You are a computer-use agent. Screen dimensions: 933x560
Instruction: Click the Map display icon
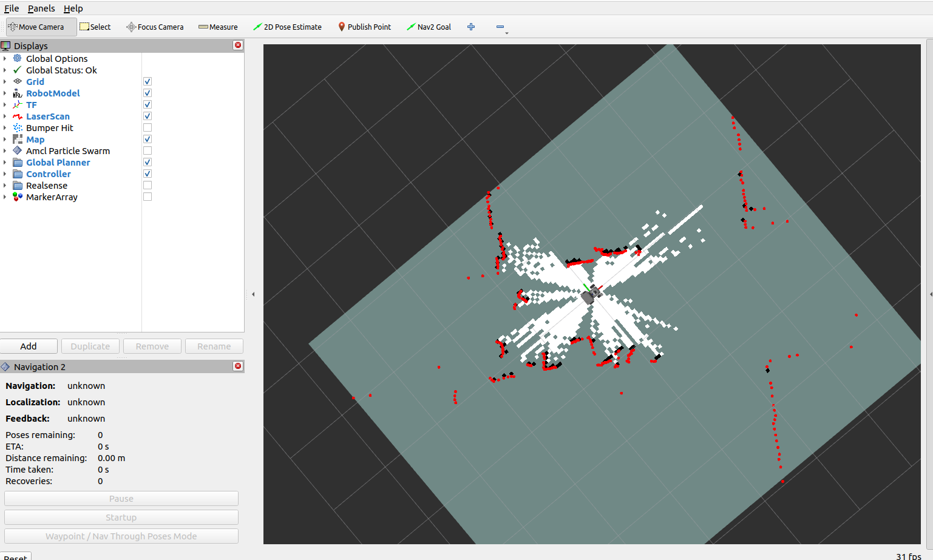pyautogui.click(x=18, y=139)
